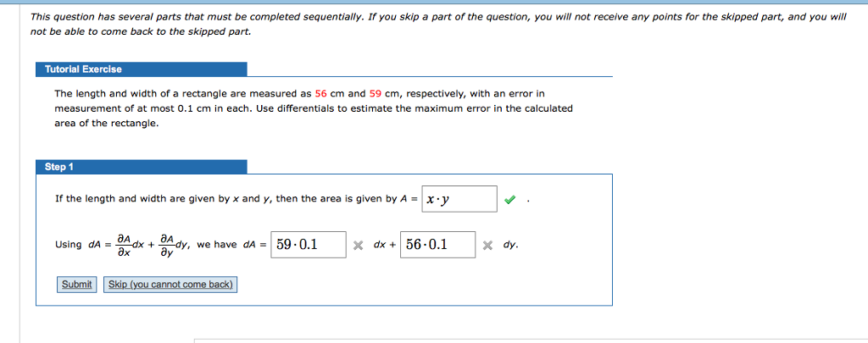Edit the dx coefficient field 59·0.1

[309, 245]
